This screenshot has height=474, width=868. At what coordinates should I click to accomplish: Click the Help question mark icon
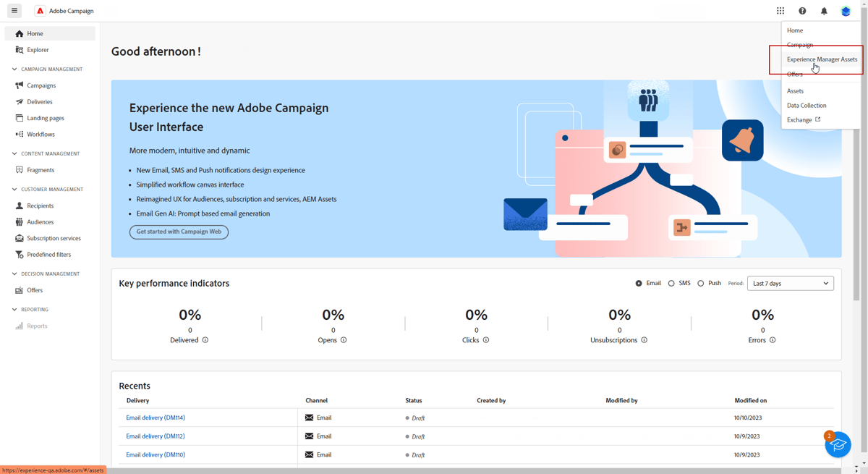802,11
